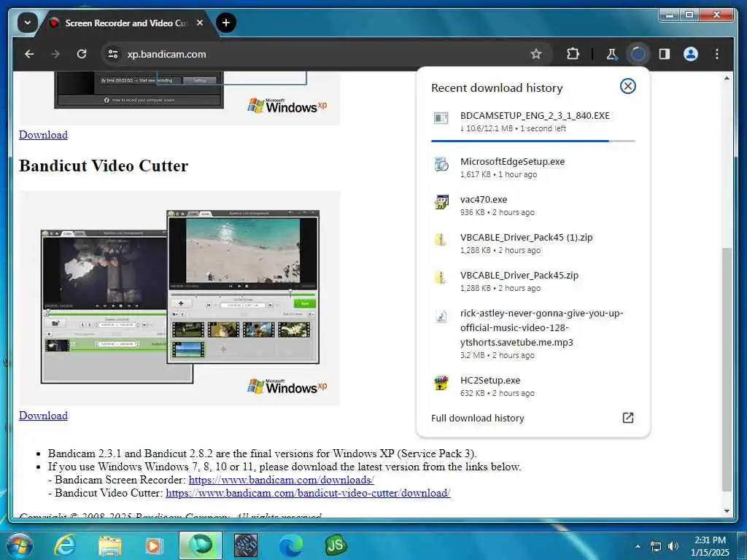This screenshot has width=747, height=560.
Task: Open a new tab with plus button
Action: pyautogui.click(x=226, y=23)
